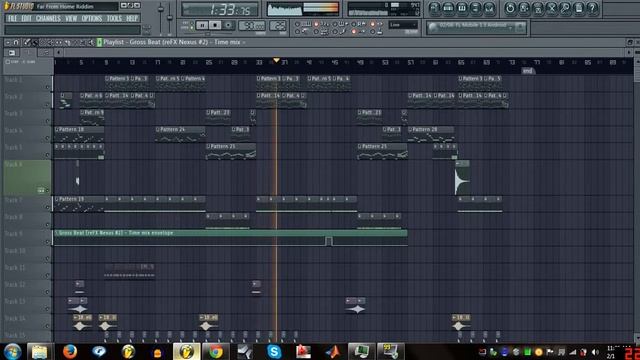The image size is (640, 360).
Task: Select the playlist paint brush tool
Action: 35,42
